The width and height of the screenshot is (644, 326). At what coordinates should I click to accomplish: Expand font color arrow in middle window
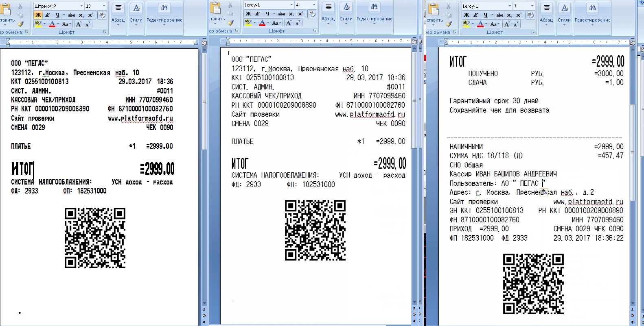click(268, 23)
